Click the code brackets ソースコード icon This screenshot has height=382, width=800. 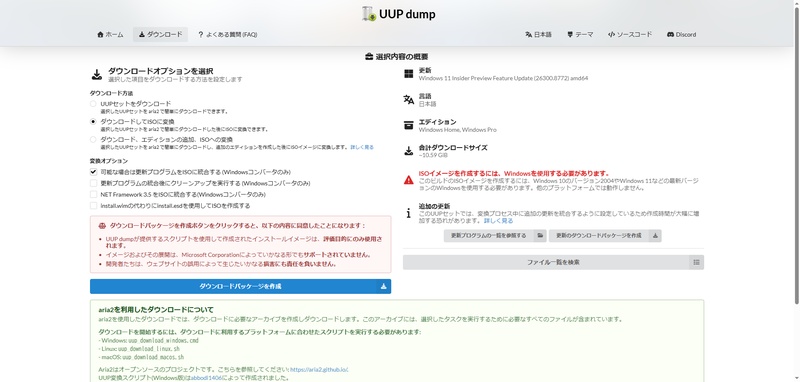click(611, 35)
